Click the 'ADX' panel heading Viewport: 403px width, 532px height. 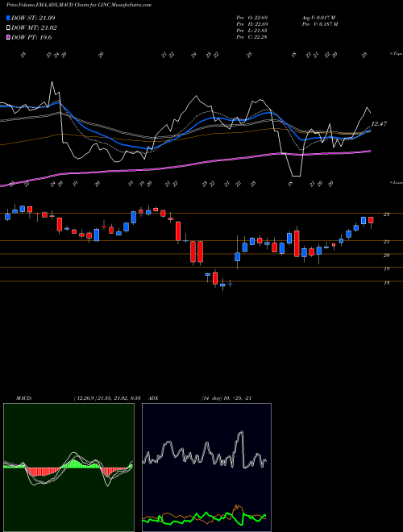154,398
